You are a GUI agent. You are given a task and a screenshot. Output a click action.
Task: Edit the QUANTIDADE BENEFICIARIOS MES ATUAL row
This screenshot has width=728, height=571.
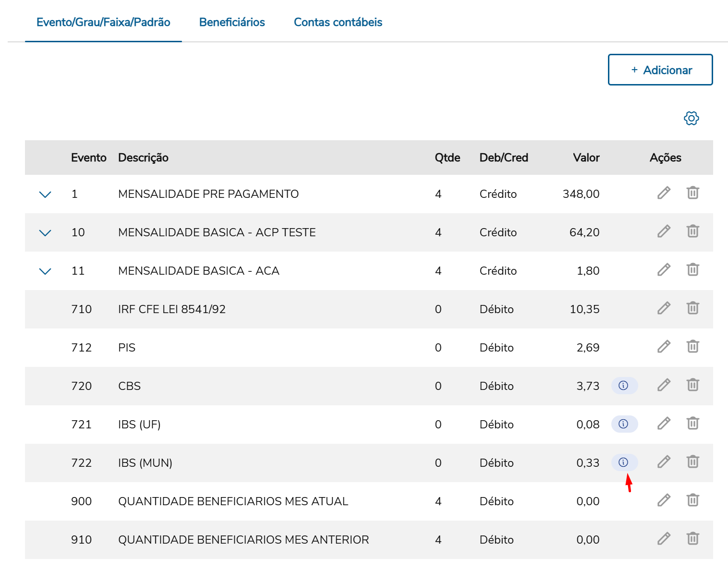pos(664,500)
